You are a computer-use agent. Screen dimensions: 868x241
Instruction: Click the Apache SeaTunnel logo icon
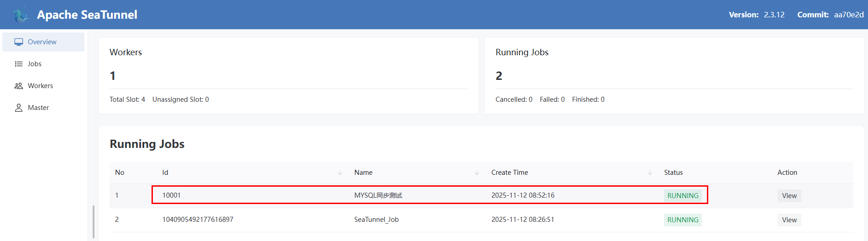[x=21, y=15]
